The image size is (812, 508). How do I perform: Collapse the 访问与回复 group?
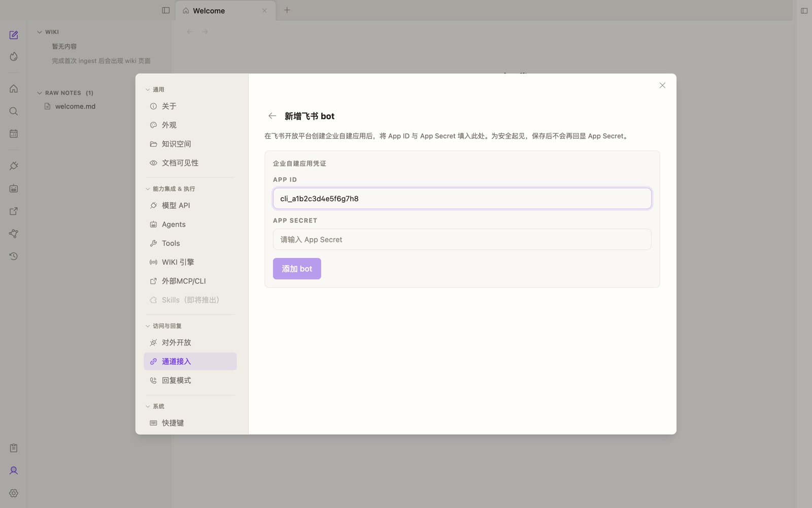coord(148,326)
